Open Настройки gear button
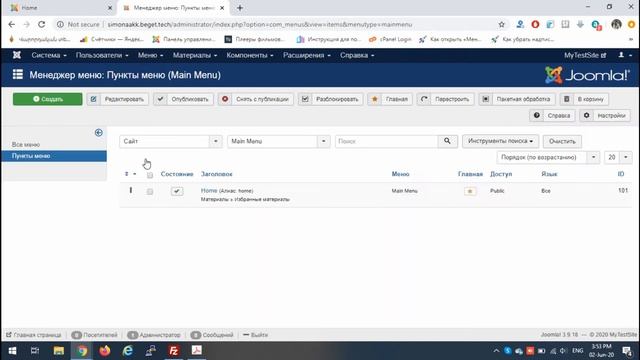This screenshot has width=640, height=360. 605,116
